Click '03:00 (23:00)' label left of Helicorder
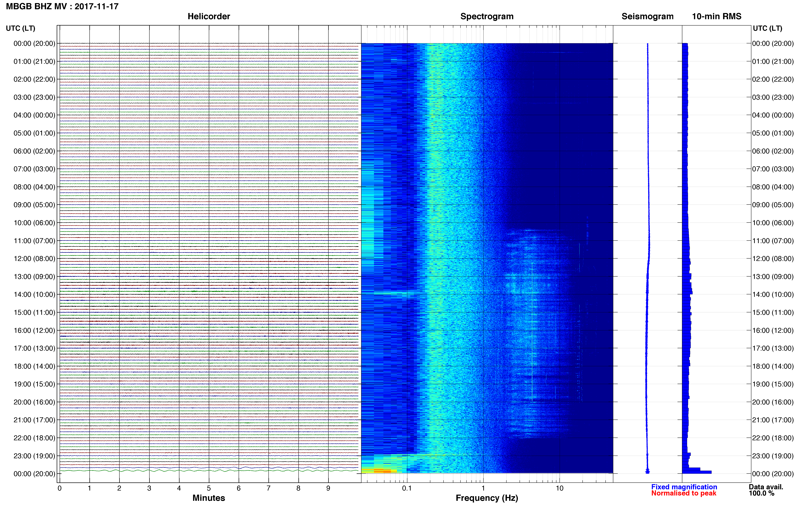812x508 pixels. (x=34, y=97)
